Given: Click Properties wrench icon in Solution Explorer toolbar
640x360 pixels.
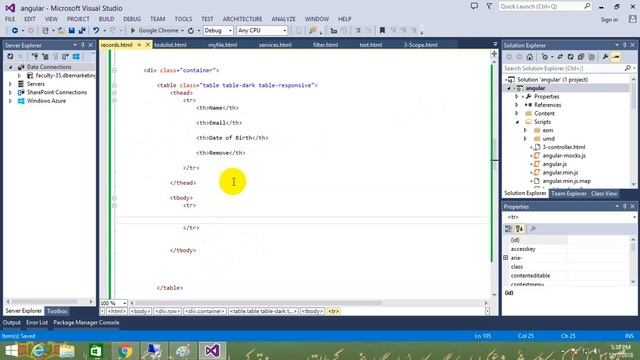Looking at the screenshot, I should tap(605, 57).
